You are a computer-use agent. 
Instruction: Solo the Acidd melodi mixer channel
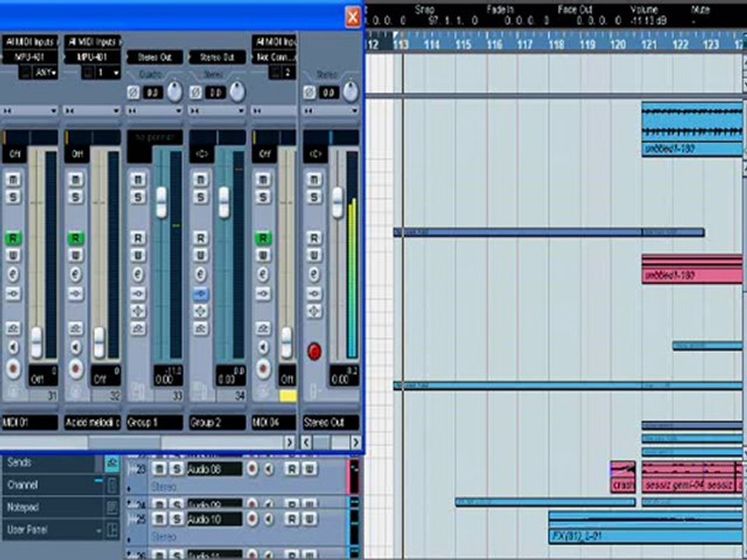(x=75, y=197)
